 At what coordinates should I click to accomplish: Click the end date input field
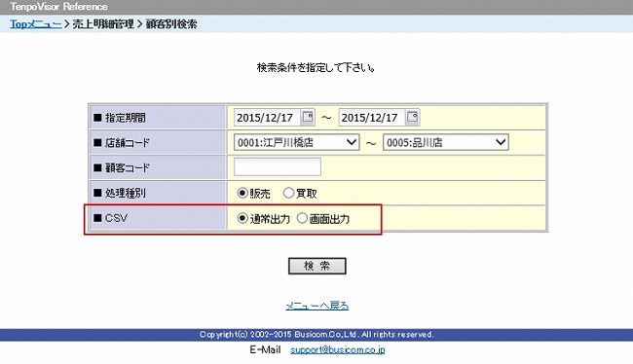point(372,118)
